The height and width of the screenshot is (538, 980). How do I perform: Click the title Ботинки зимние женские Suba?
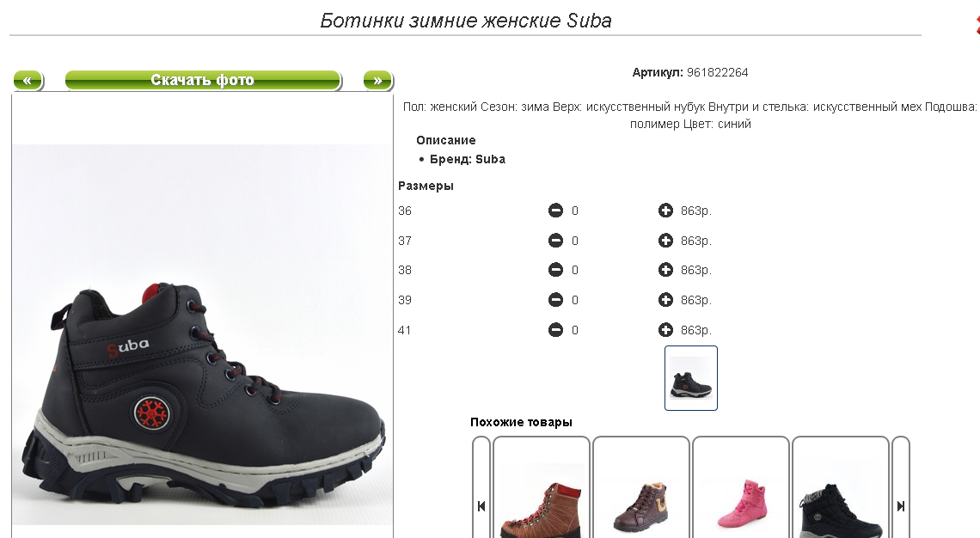point(466,21)
